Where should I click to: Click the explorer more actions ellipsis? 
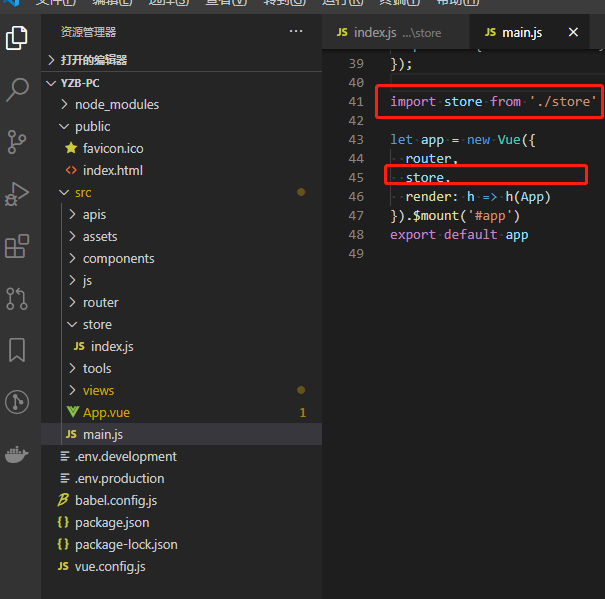pos(296,32)
